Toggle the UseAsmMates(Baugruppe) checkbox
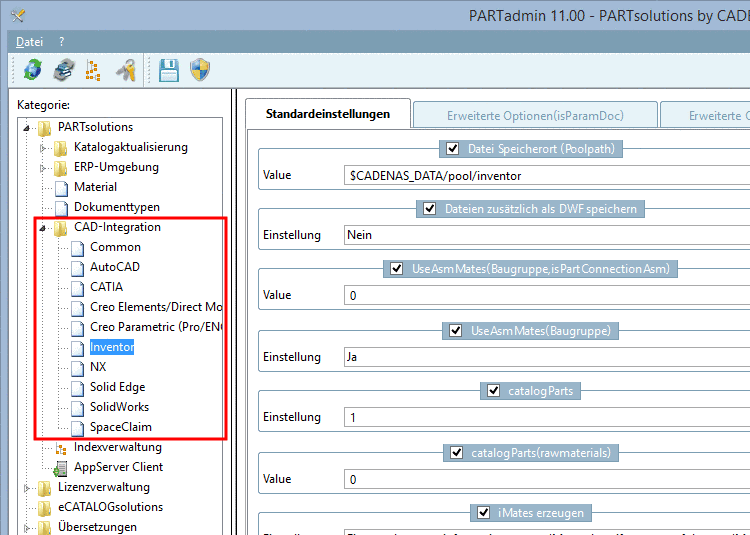This screenshot has width=750, height=535. coord(455,331)
